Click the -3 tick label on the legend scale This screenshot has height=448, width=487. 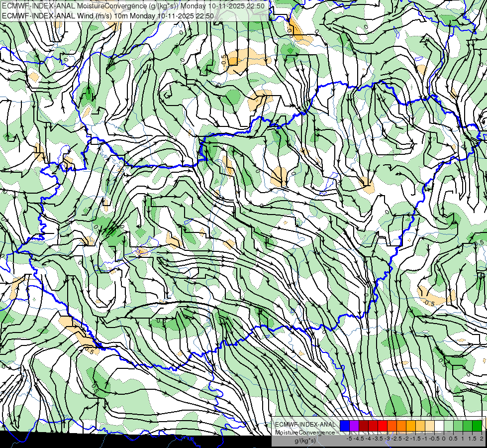(x=388, y=439)
